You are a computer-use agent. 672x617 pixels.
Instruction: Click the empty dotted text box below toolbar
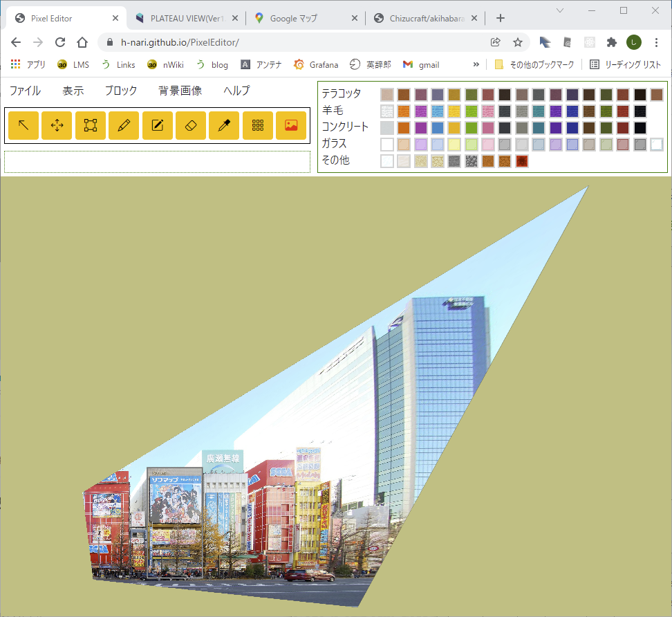pos(157,162)
